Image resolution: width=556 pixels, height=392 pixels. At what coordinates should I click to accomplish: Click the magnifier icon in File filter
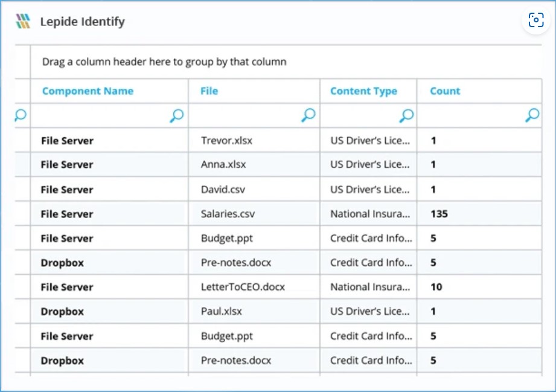308,115
